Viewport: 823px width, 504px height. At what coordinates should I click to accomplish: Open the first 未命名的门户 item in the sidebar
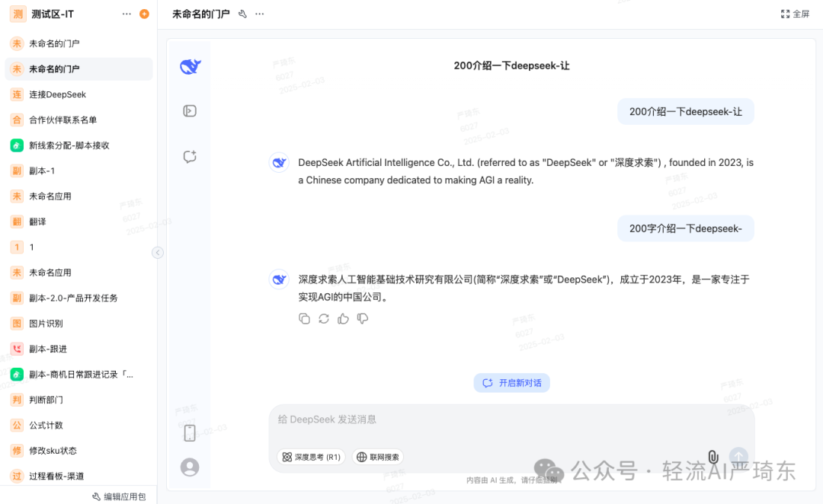coord(78,43)
